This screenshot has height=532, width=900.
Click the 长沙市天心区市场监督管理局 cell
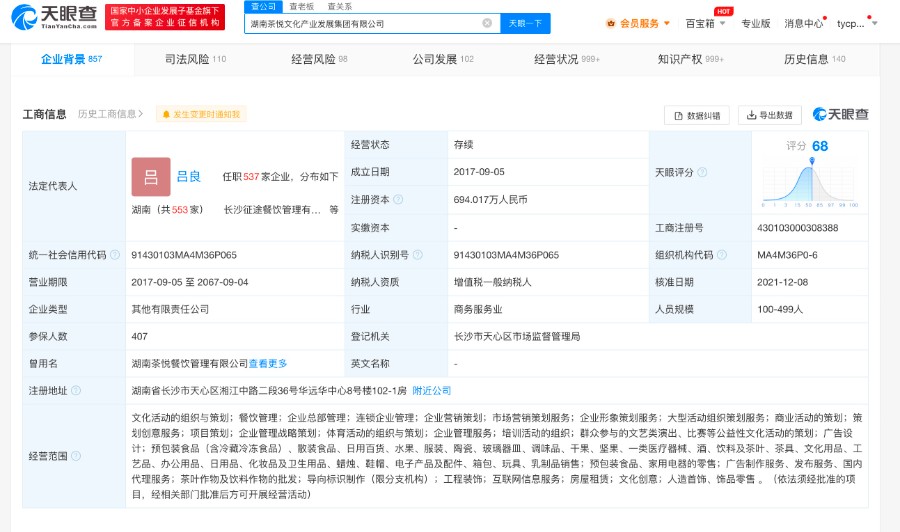(517, 336)
